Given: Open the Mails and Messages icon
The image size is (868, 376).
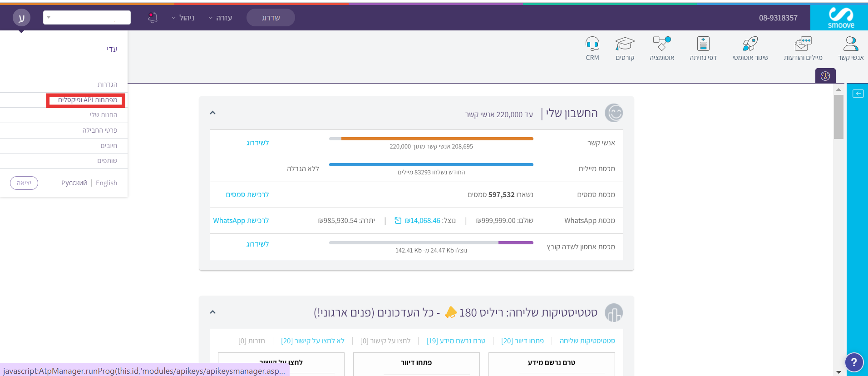Looking at the screenshot, I should pyautogui.click(x=803, y=45).
